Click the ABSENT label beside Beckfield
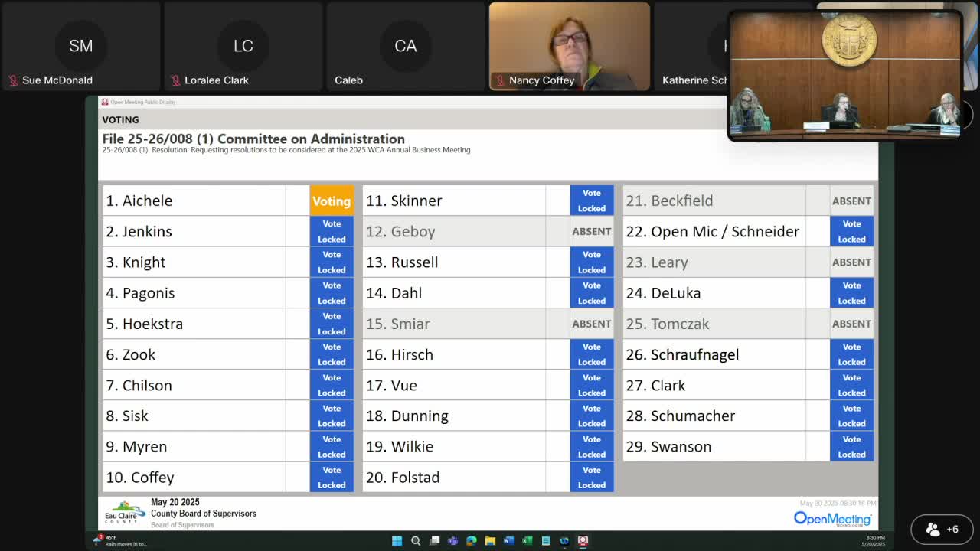 click(851, 201)
